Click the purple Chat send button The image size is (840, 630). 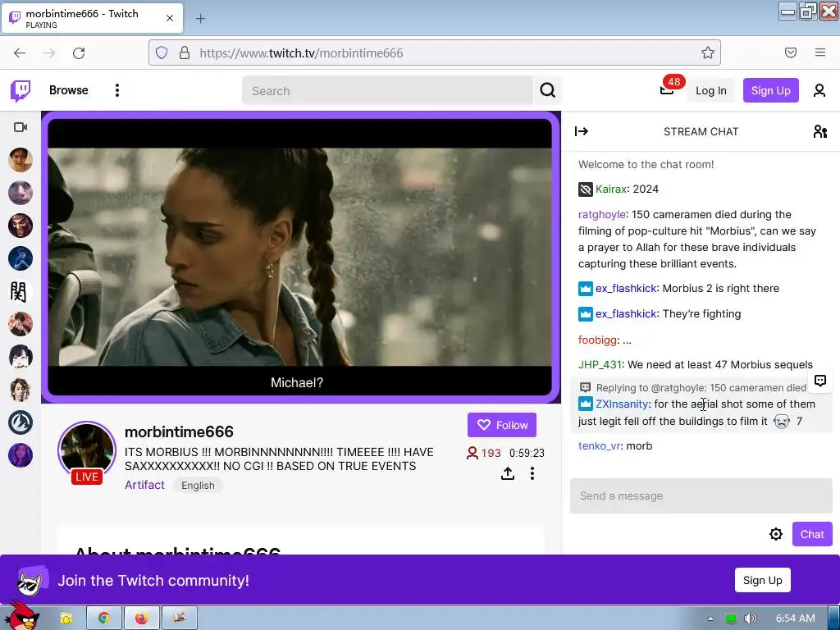tap(812, 534)
